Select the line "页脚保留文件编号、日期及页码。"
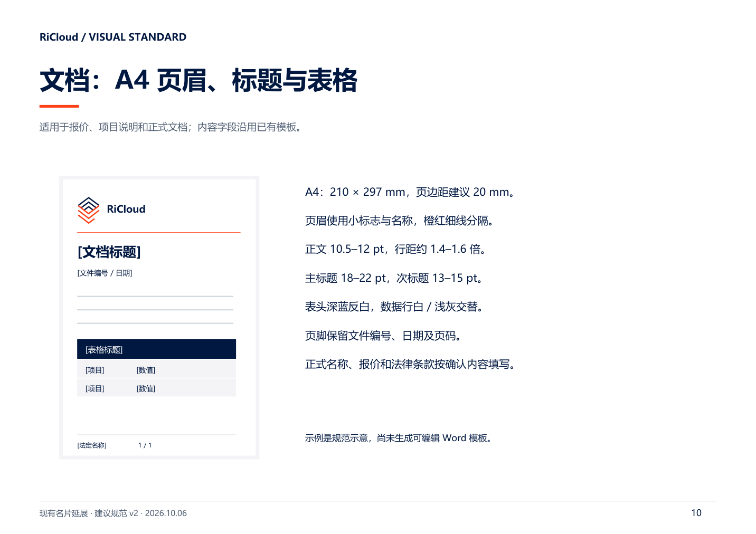Screen dimensions: 756x534 (x=384, y=336)
